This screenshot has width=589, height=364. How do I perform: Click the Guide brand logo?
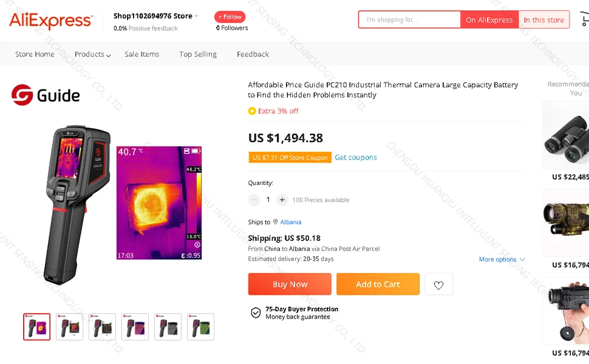(46, 95)
